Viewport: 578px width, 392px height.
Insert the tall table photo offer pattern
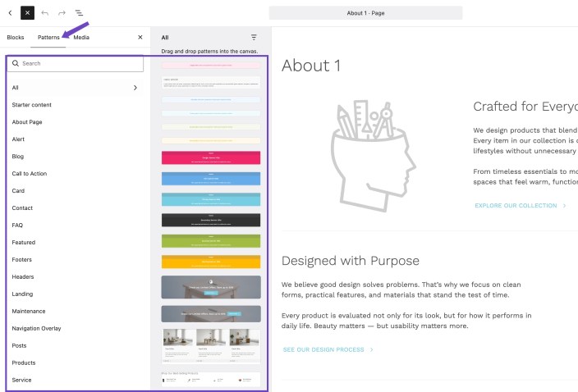pyautogui.click(x=211, y=287)
